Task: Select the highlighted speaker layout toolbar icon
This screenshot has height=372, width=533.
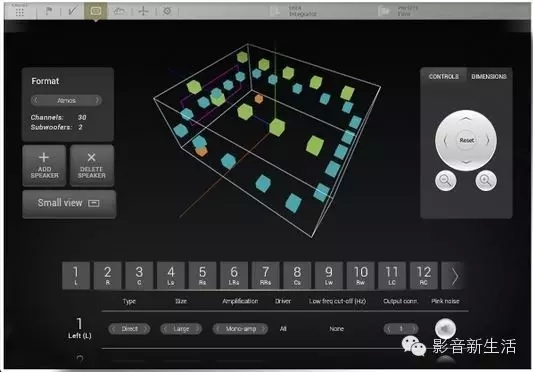Action: (96, 11)
